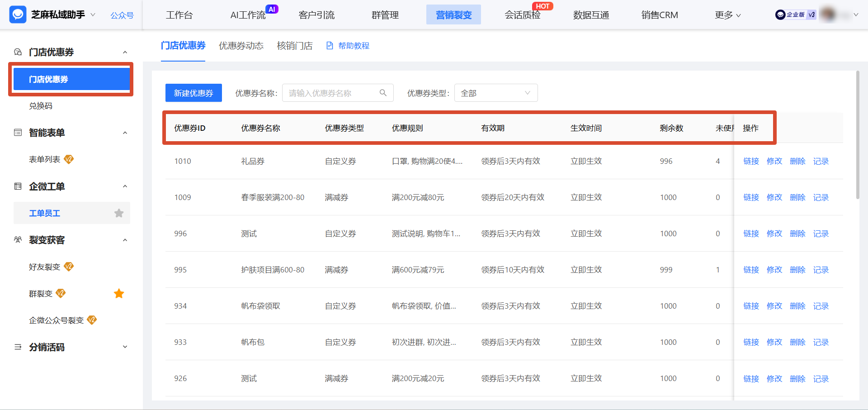The image size is (868, 410).
Task: Collapse the 智能表单 sidebar group
Action: [125, 133]
